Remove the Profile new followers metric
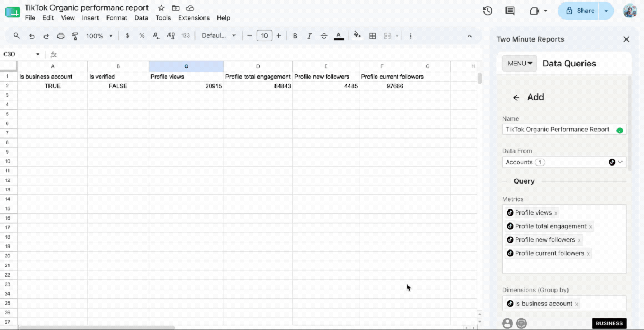The image size is (644, 330). 579,240
